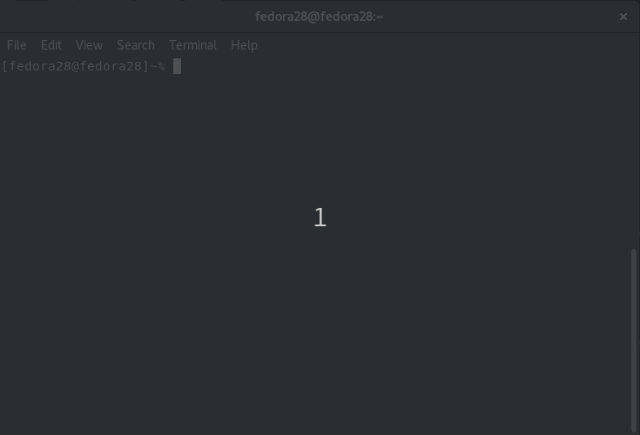
Task: Click the terminal cursor block
Action: (177, 66)
